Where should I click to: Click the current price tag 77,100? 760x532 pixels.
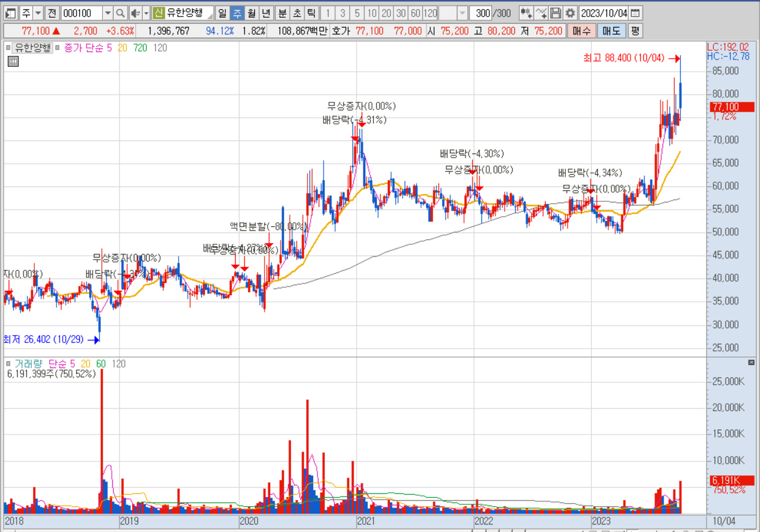[732, 107]
